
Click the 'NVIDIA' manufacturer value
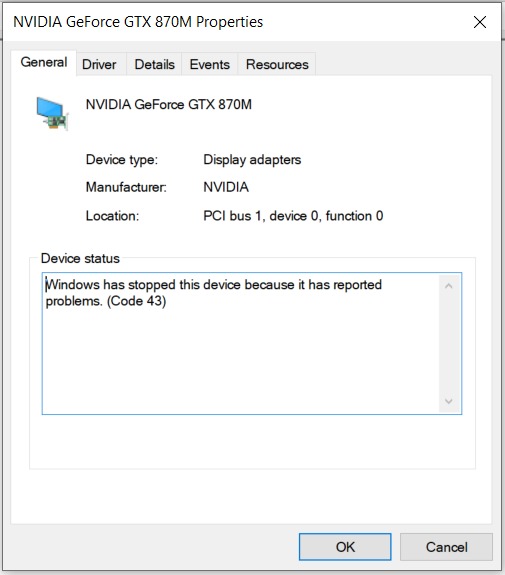pos(226,187)
